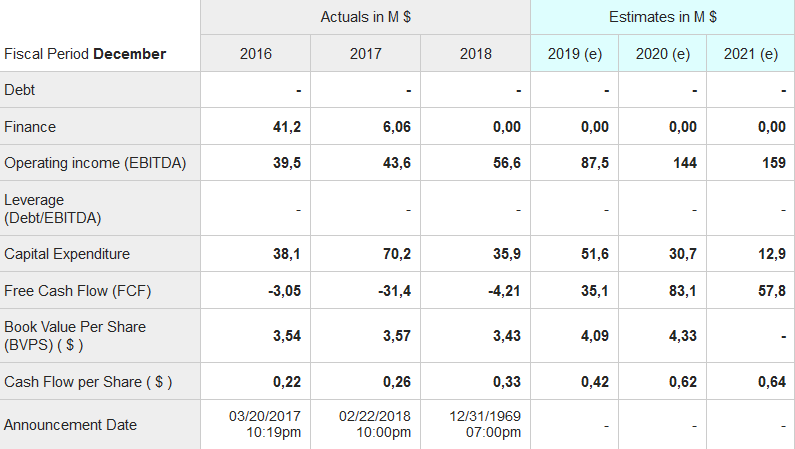Click the Fiscal Period December label

coord(85,54)
